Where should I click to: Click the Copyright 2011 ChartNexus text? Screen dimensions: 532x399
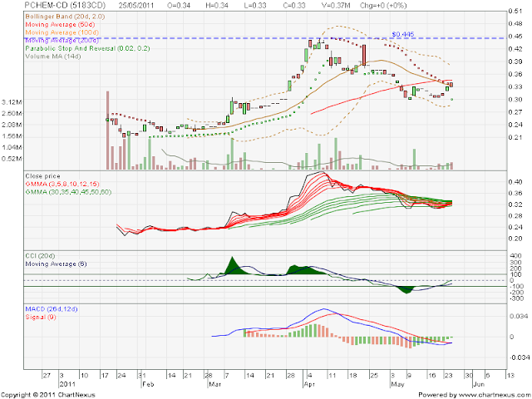[x=48, y=395]
